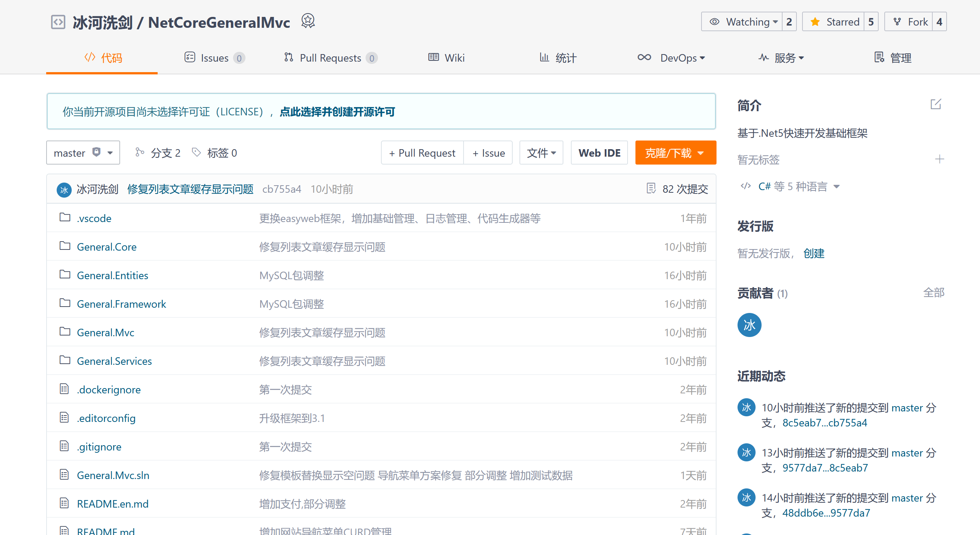
Task: Click the 分支 2 branch icon
Action: coord(140,152)
